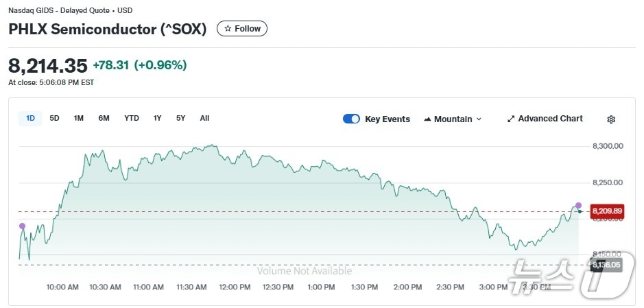Image resolution: width=644 pixels, height=308 pixels.
Task: Open the Advanced Chart expand icon
Action: click(x=511, y=119)
